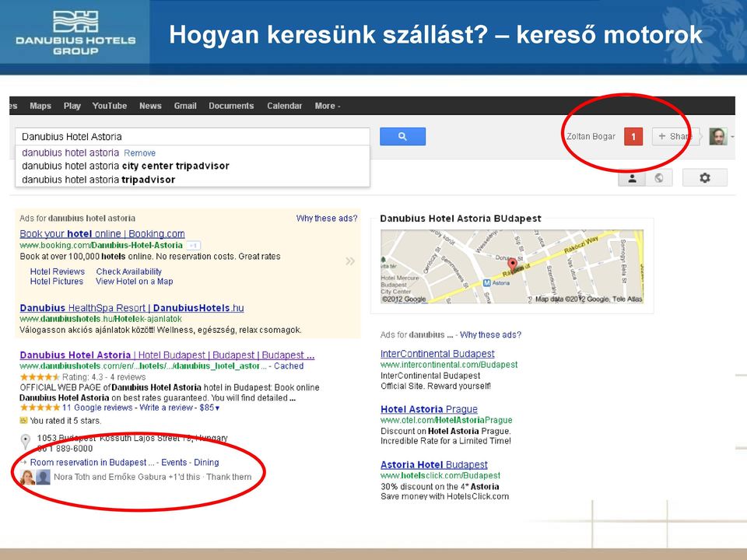
Task: Open the YouTube navigation item
Action: (110, 107)
